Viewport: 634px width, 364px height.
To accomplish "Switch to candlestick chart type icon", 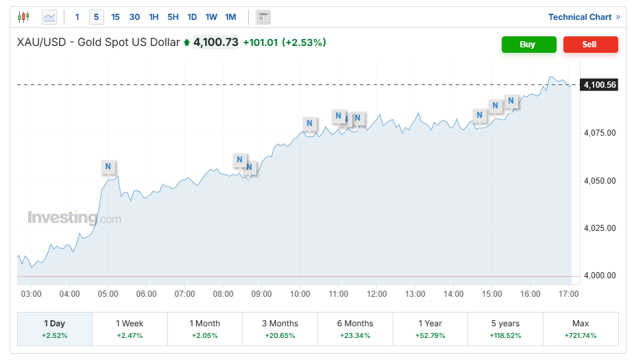I will [24, 17].
